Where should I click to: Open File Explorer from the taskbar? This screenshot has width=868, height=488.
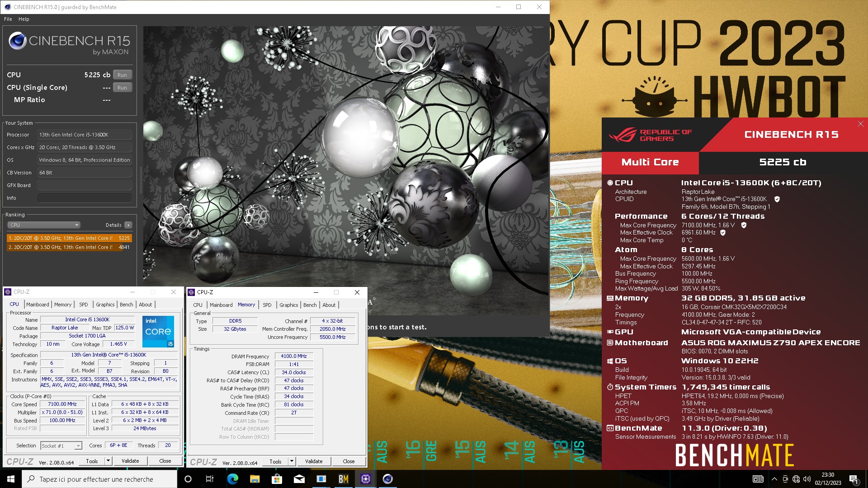click(x=255, y=479)
